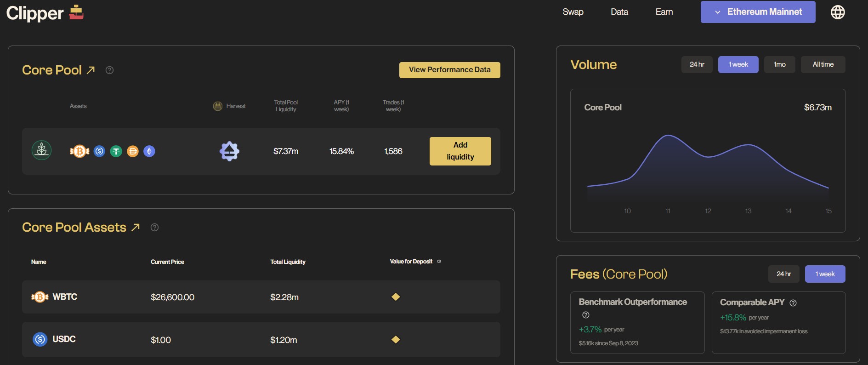The height and width of the screenshot is (365, 868).
Task: Open the language globe icon
Action: coord(838,12)
